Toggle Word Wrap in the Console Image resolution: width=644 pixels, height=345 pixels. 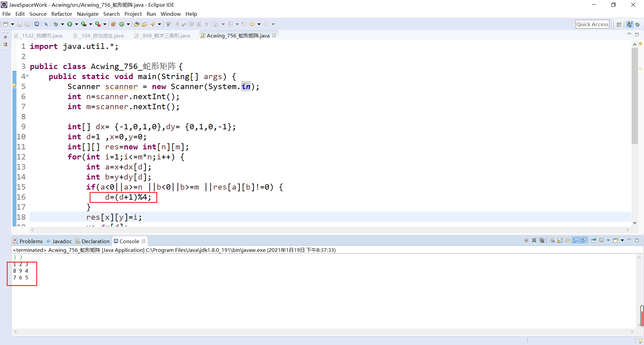click(568, 240)
